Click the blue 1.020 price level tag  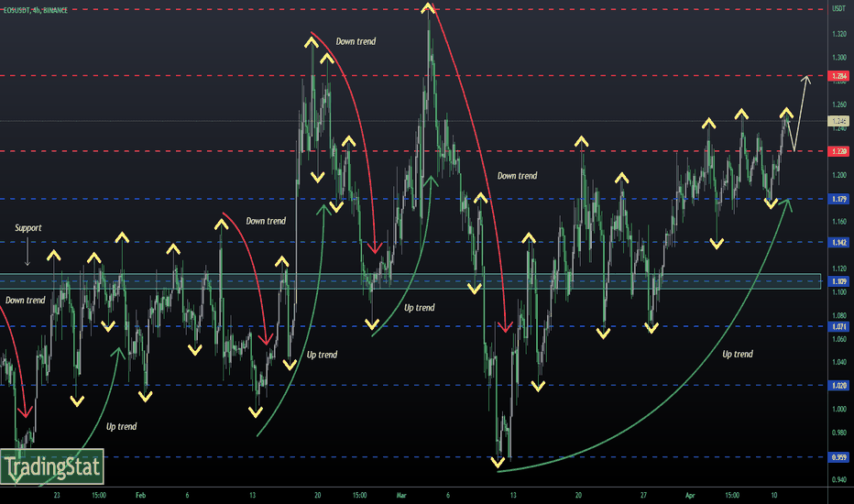click(838, 385)
